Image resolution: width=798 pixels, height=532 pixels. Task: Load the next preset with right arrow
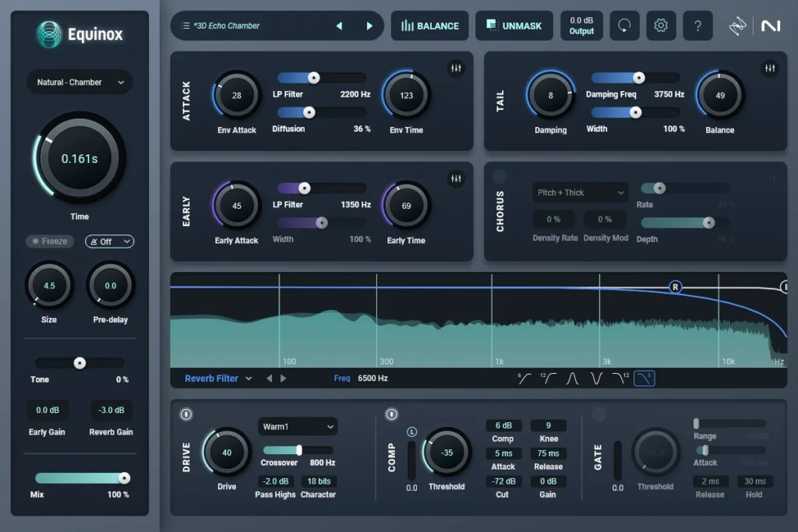pos(369,26)
